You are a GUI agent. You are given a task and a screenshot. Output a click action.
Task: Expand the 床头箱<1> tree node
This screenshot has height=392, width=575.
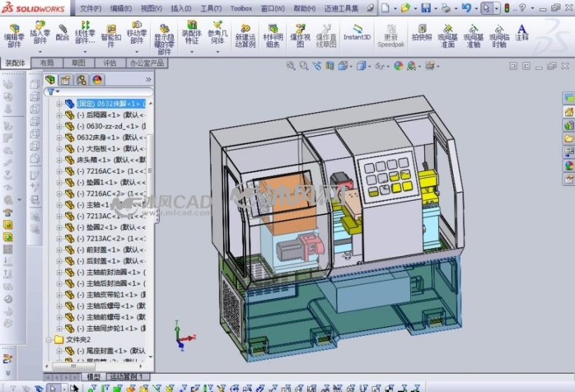point(59,160)
